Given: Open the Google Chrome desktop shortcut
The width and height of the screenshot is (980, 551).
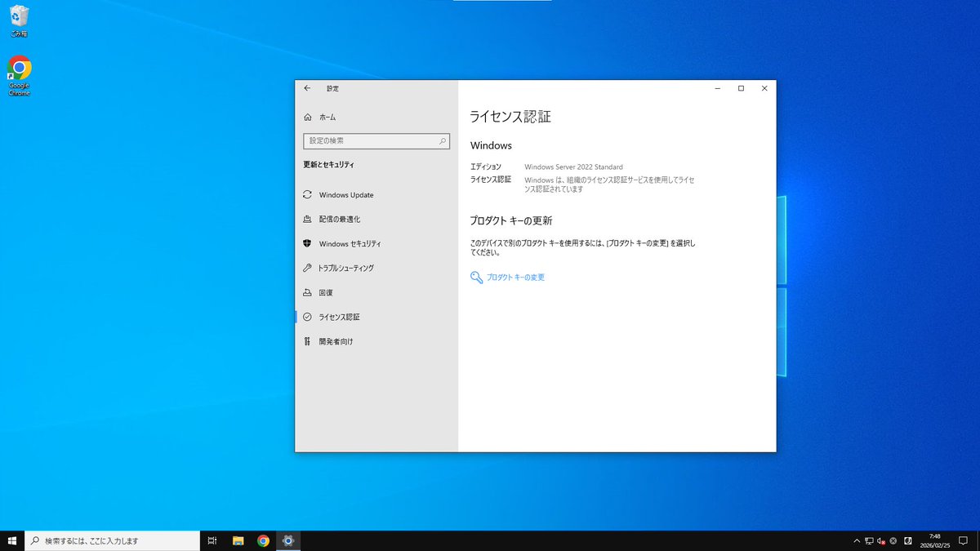Looking at the screenshot, I should 19,76.
